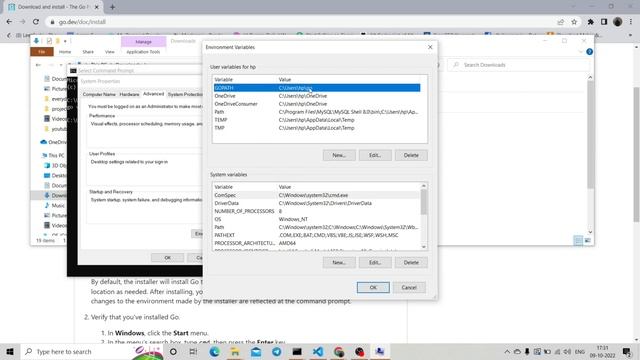Select the DriverData system variable row
The width and height of the screenshot is (640, 360).
pos(316,203)
